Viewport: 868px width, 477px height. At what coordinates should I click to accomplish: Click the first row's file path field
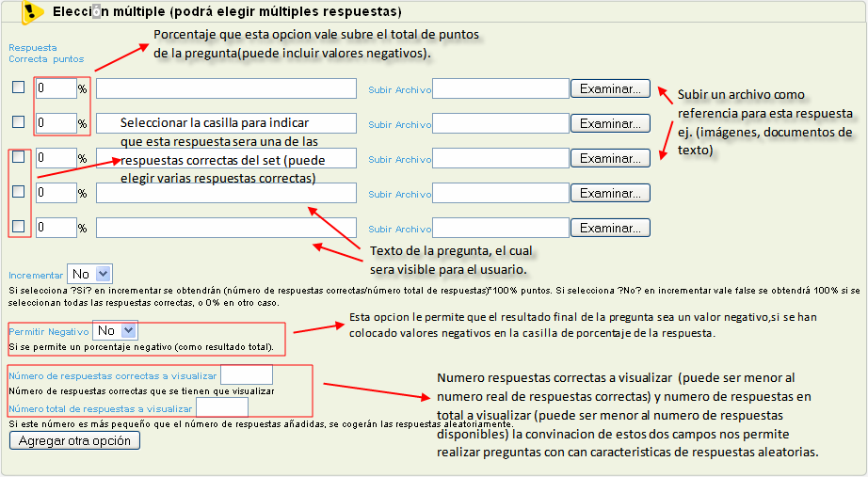point(501,88)
